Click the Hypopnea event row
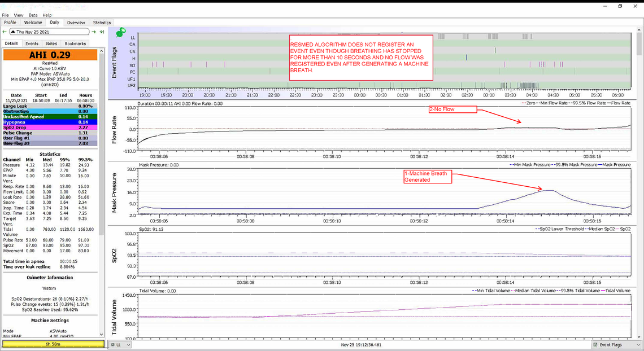 pyautogui.click(x=50, y=122)
